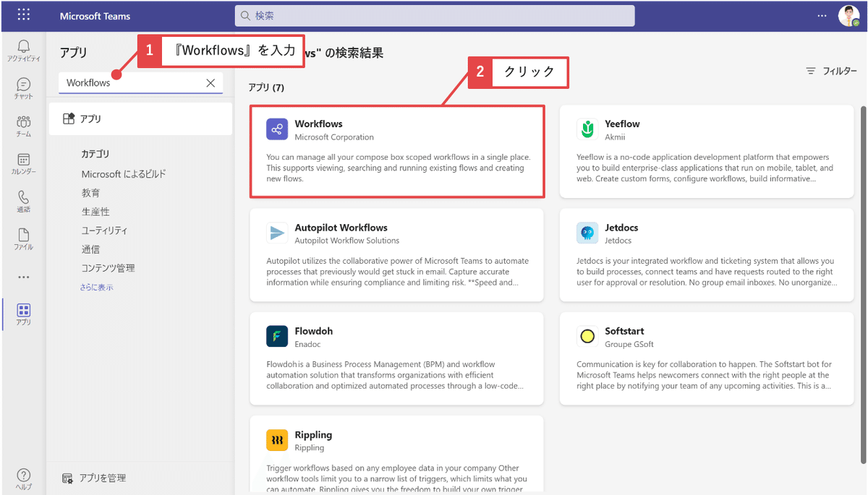This screenshot has width=868, height=495.
Task: Open Chat in the left rail
Action: point(24,88)
